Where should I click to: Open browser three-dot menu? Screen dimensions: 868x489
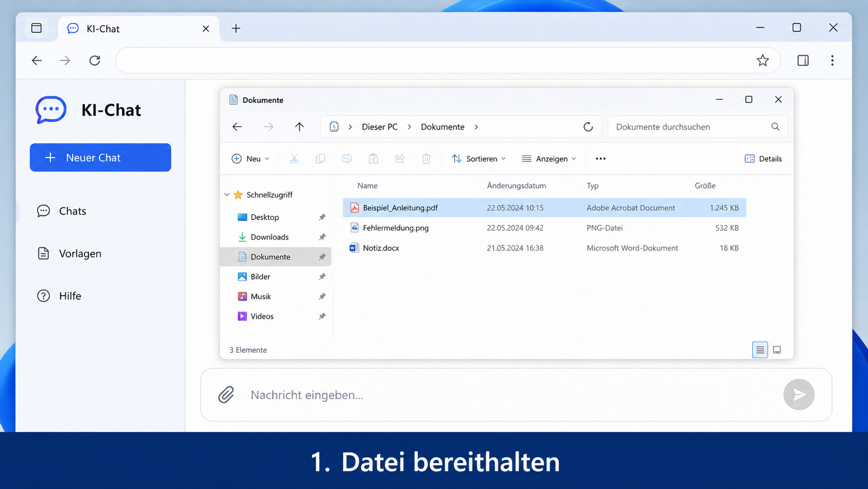tap(832, 60)
